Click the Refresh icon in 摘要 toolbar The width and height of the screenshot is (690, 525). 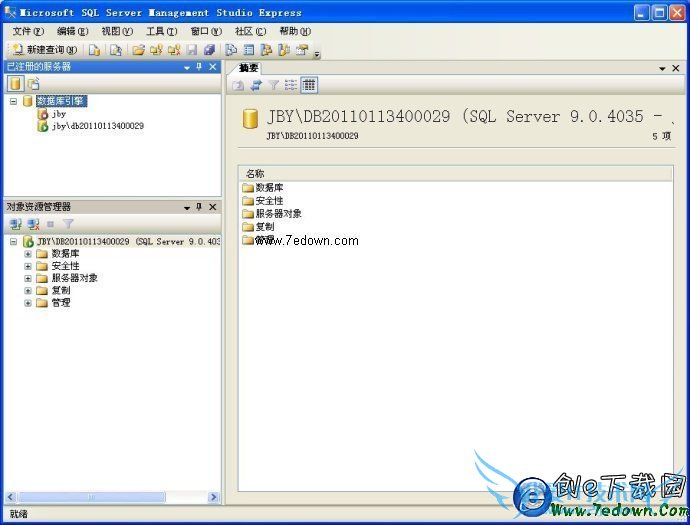click(x=256, y=85)
